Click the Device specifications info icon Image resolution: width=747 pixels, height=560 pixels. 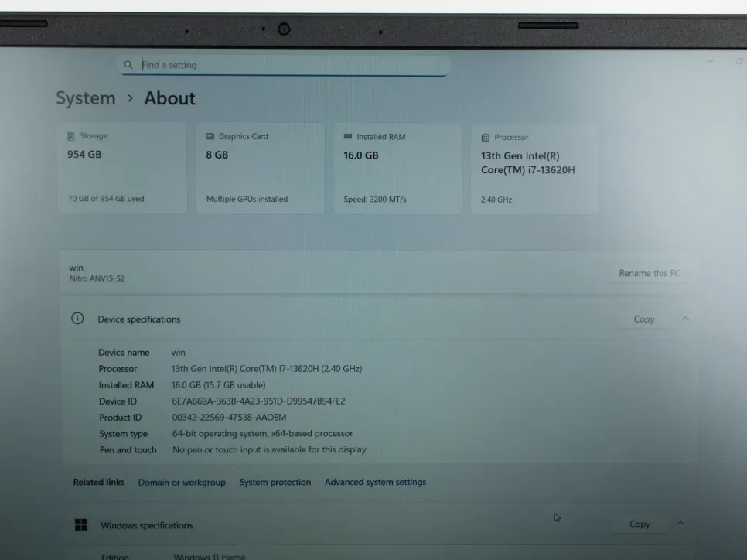pyautogui.click(x=77, y=319)
